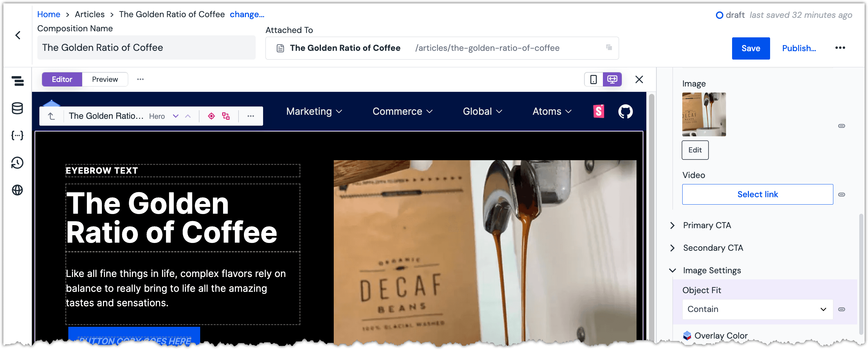The image size is (868, 350).
Task: Click the Publish... button
Action: tap(799, 48)
